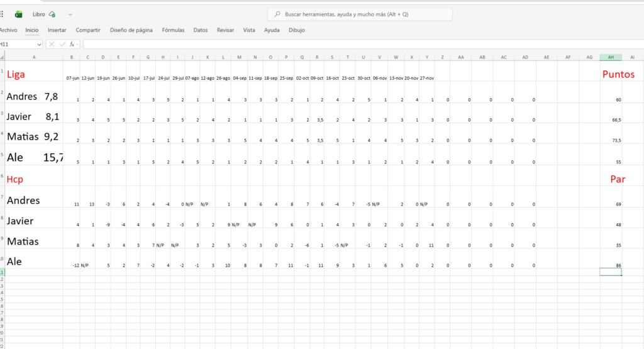Click the checkmark enter icon in formula bar
The height and width of the screenshot is (349, 644).
point(62,44)
